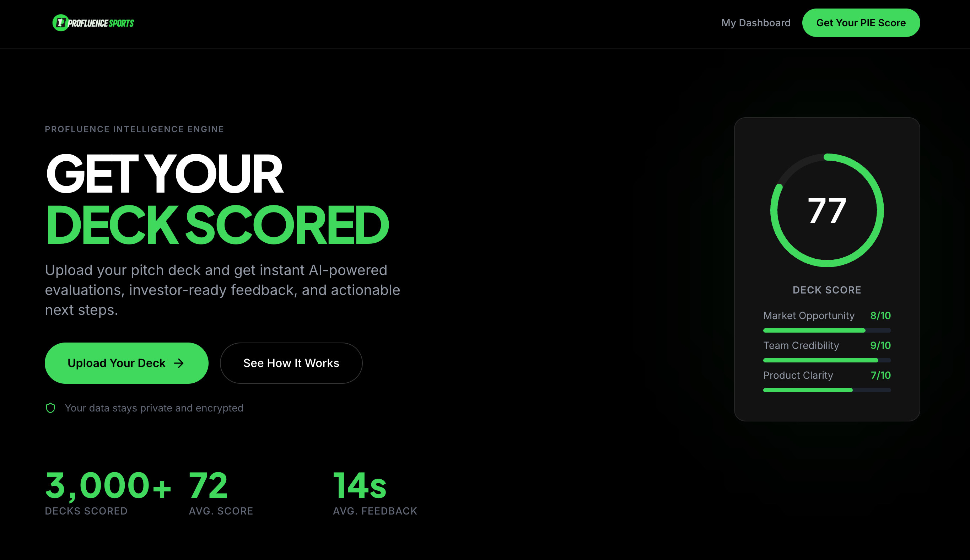The height and width of the screenshot is (560, 970).
Task: Click Get Your PIE Score button
Action: point(861,23)
